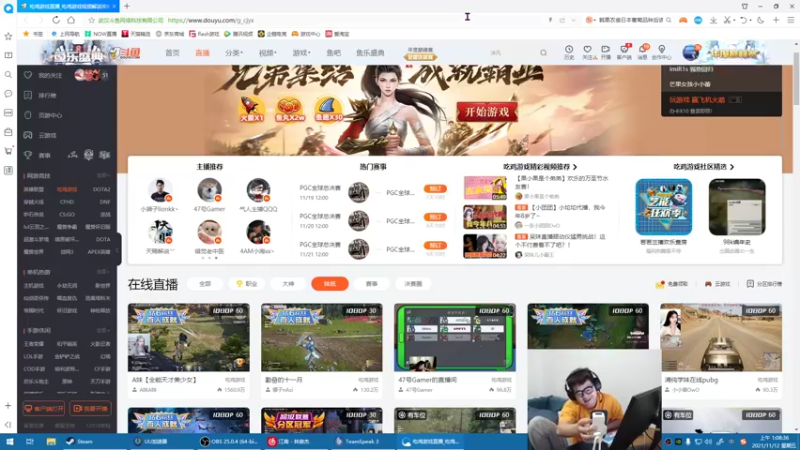Viewport: 800px width, 450px height.
Task: Open the user avatar in header
Action: pos(691,52)
